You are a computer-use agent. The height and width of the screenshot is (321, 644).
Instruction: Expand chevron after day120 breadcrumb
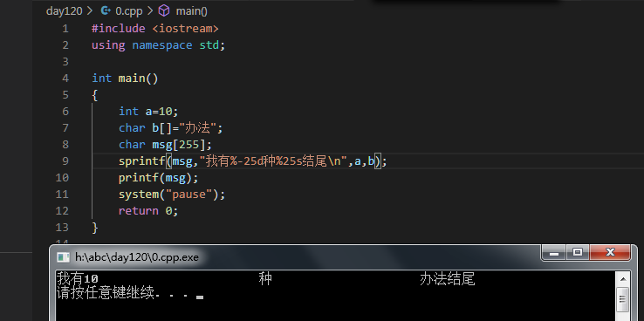pos(90,11)
